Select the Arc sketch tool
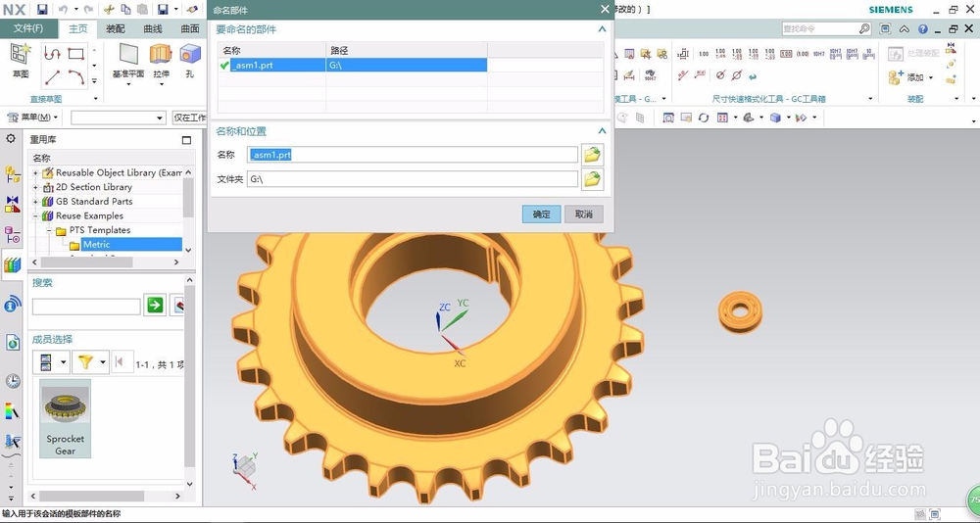980x523 pixels. click(x=76, y=77)
